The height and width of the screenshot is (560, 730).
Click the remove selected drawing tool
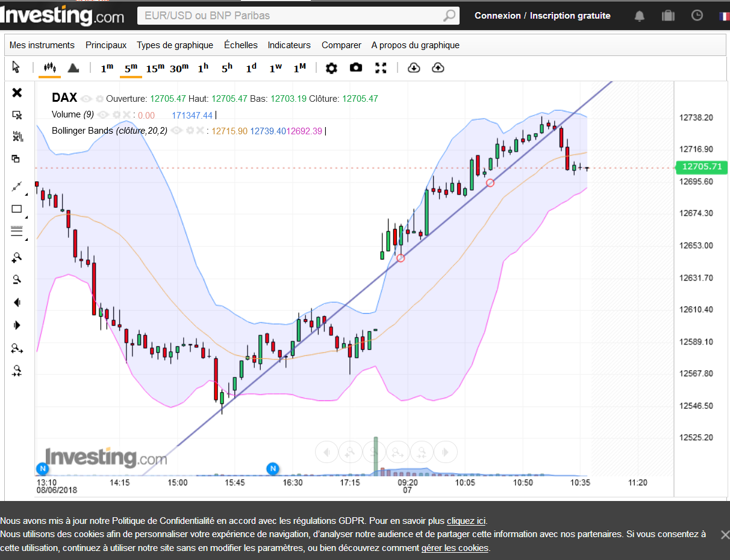click(17, 114)
